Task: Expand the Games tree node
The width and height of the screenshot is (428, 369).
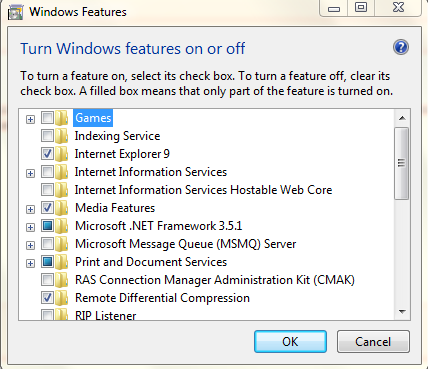Action: [x=30, y=119]
